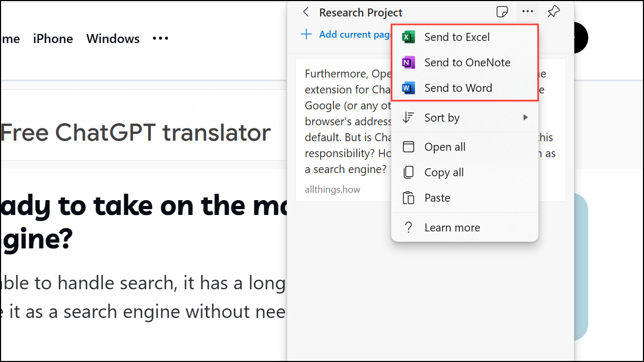Click the Word icon in menu

(408, 88)
